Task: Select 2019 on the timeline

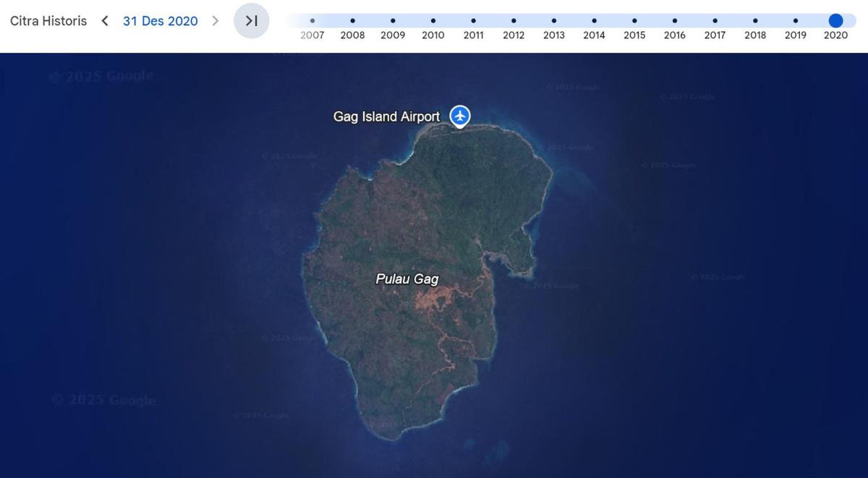Action: pos(796,21)
